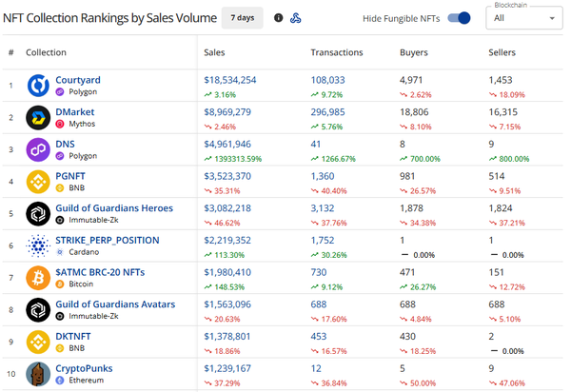Open the DKTNFT collection link
This screenshot has height=392, width=571.
(73, 336)
